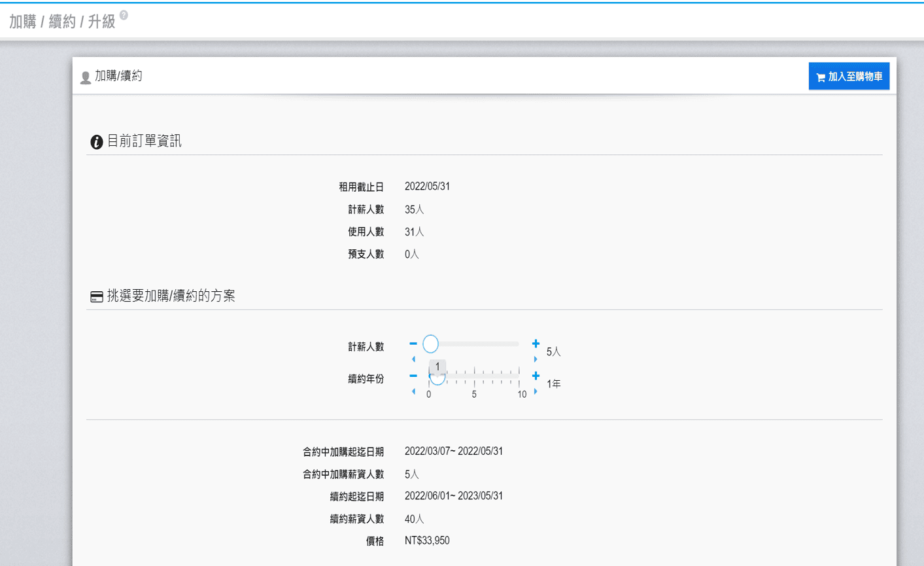This screenshot has height=566, width=924.
Task: Decrease 計薪人數 with the minus button
Action: [413, 344]
